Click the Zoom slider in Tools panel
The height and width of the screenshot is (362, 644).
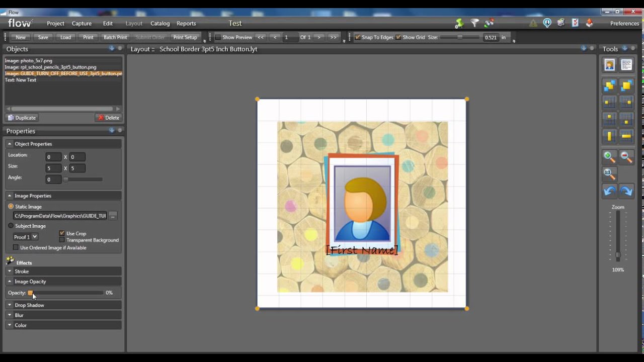point(618,236)
